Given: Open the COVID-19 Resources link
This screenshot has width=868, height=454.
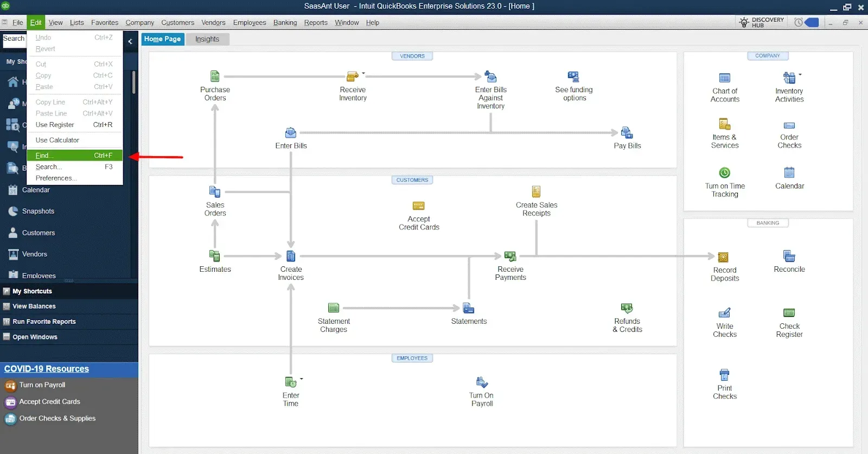Looking at the screenshot, I should (x=47, y=369).
